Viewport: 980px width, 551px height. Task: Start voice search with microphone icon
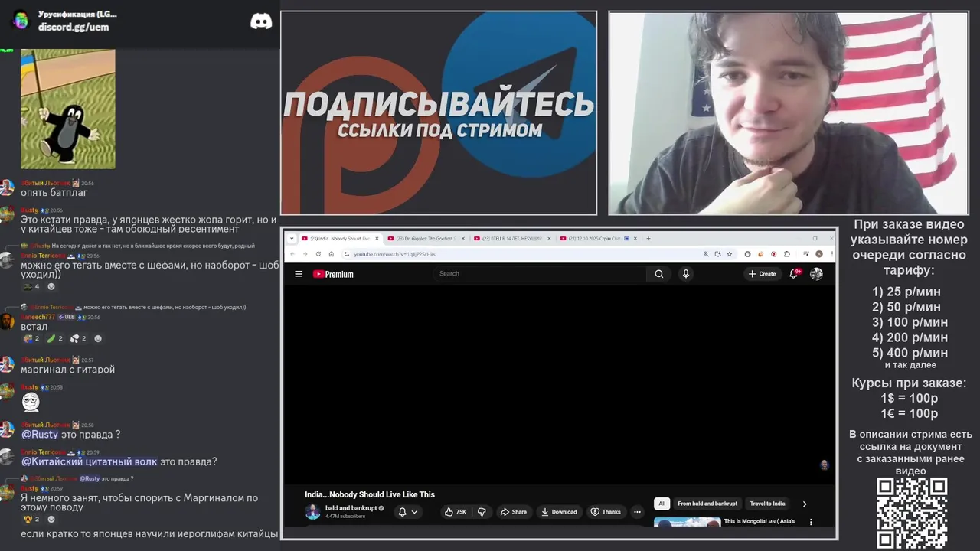[686, 274]
